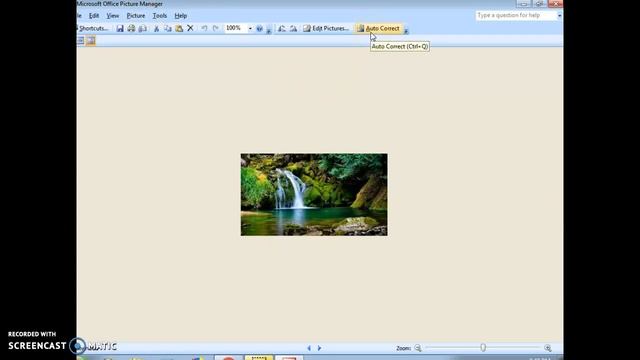The image size is (640, 360).
Task: Print the picture using the printer icon
Action: (131, 29)
